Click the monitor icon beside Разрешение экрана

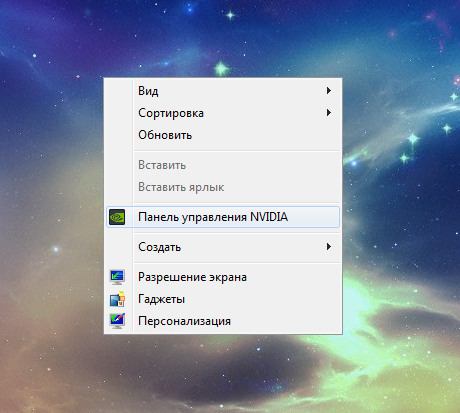117,277
